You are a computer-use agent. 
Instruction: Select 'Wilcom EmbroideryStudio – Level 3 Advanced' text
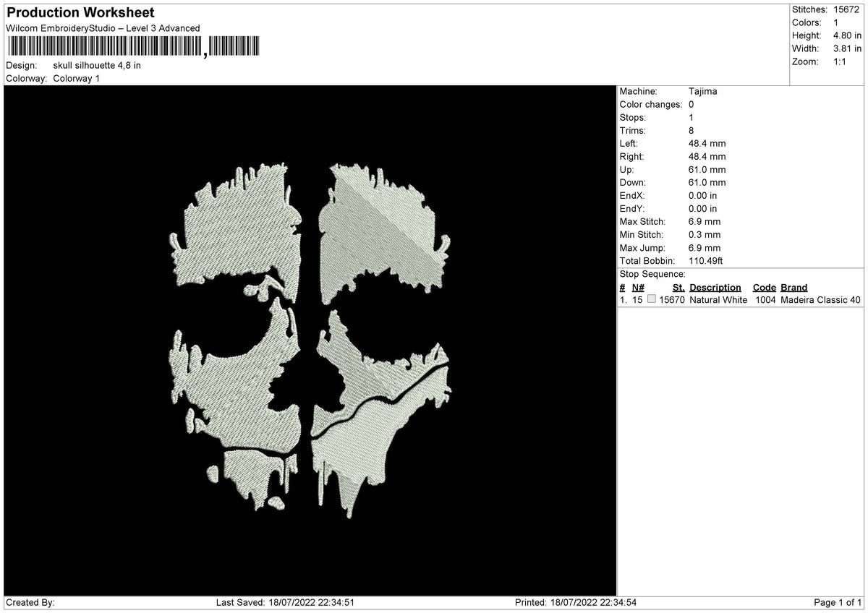pos(103,28)
